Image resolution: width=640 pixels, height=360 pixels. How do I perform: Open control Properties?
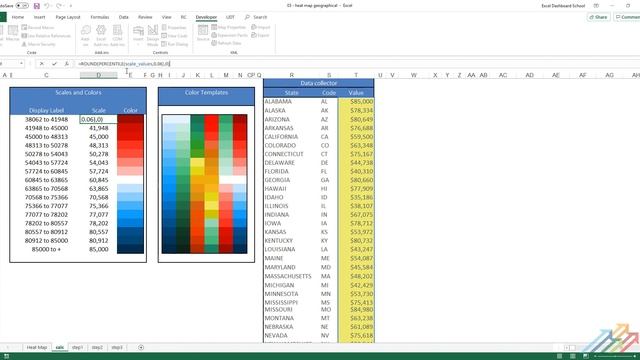(x=174, y=27)
